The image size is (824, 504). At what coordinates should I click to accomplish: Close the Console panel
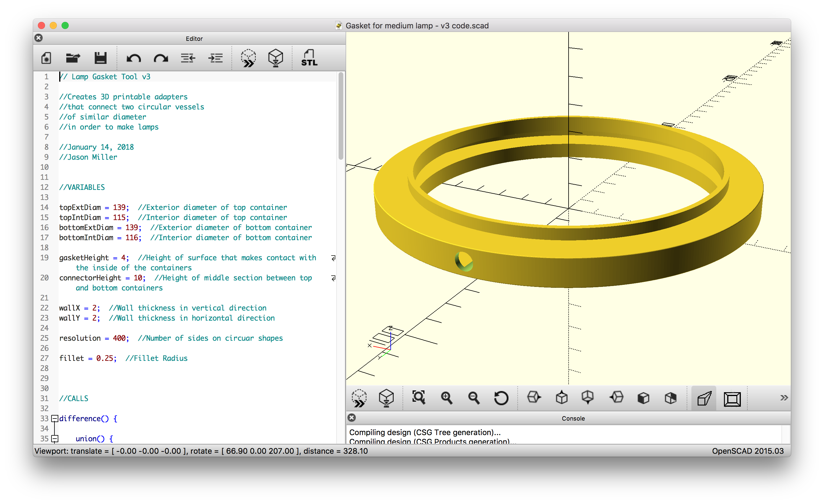[351, 418]
